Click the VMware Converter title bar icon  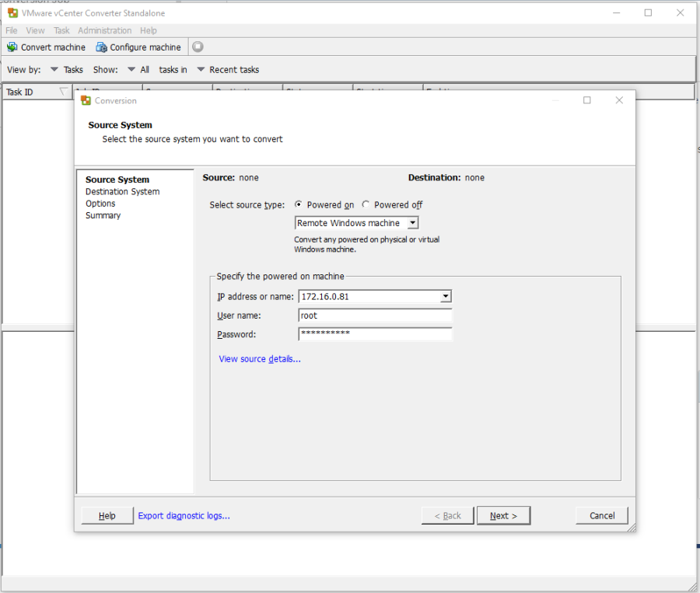12,13
